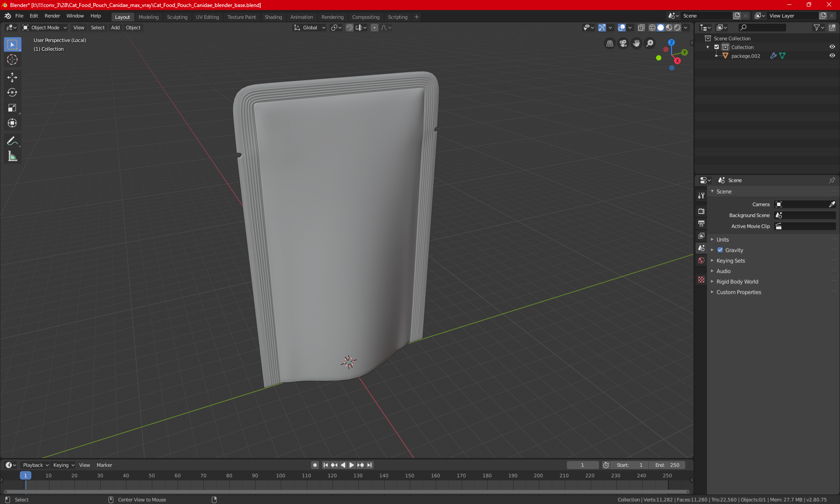Toggle camera view icon in viewport
The image size is (840, 504).
[623, 43]
